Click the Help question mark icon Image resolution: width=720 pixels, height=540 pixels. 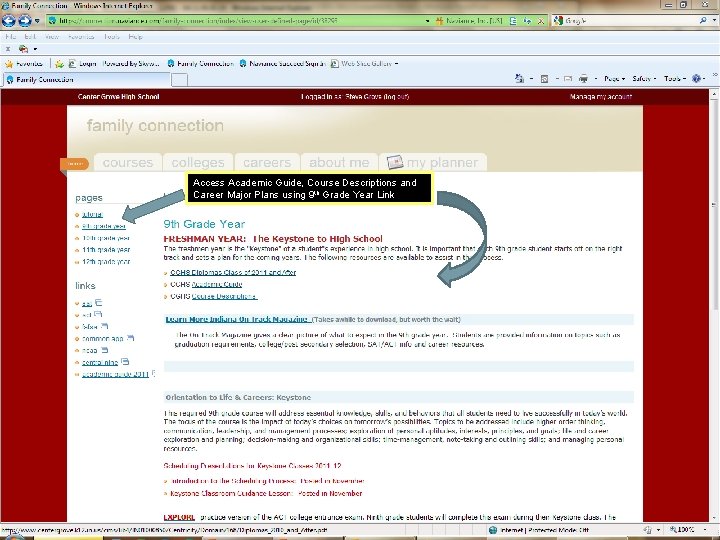click(x=697, y=79)
